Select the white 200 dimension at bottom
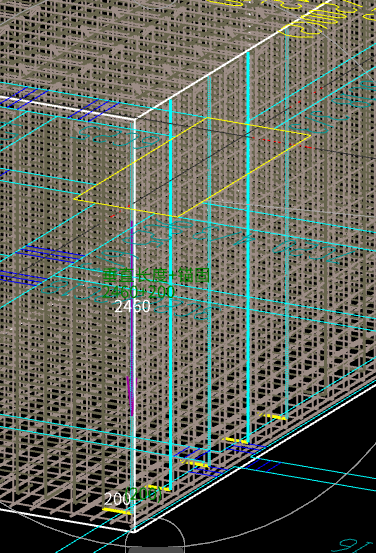The width and height of the screenshot is (376, 553). (117, 499)
